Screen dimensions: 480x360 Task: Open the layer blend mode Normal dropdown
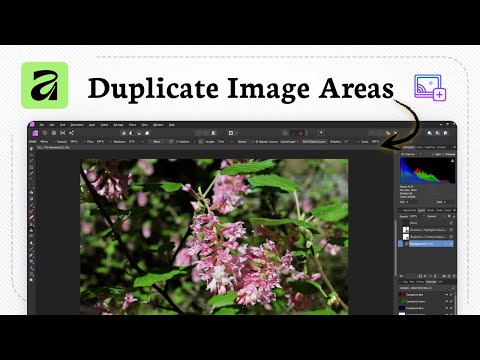(x=435, y=216)
